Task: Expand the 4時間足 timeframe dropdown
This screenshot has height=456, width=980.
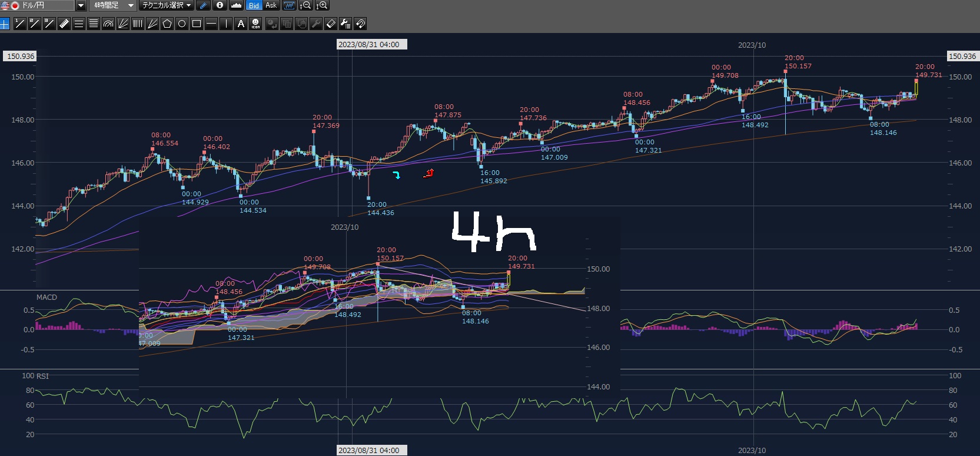Action: click(x=131, y=5)
